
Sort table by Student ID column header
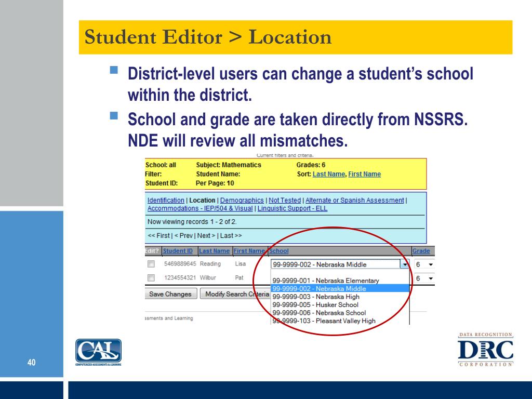click(178, 251)
